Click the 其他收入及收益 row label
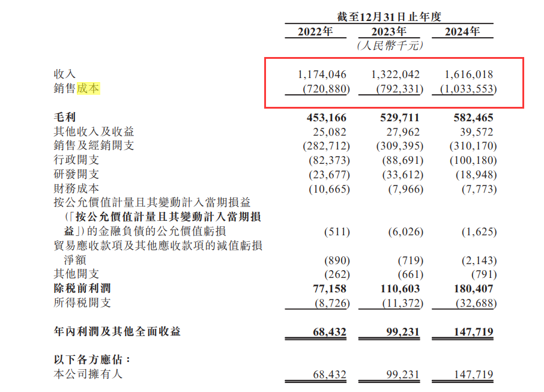Image resolution: width=544 pixels, height=392 pixels. tap(94, 131)
